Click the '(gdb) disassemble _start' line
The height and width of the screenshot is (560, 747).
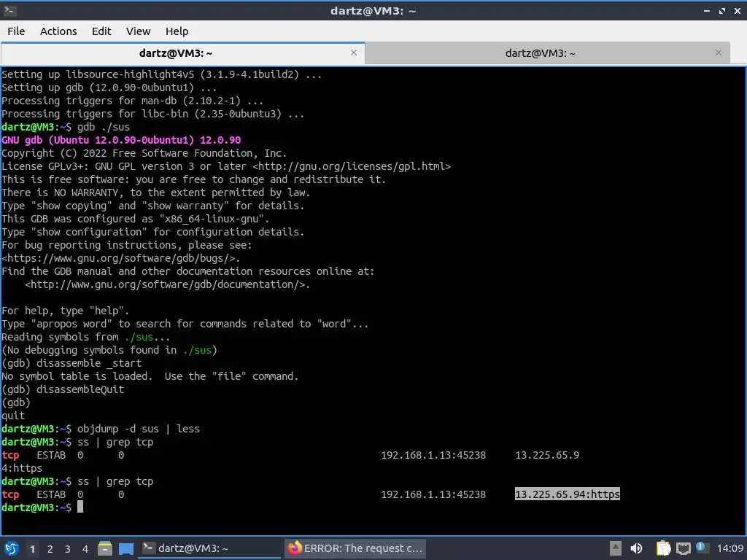pos(71,363)
